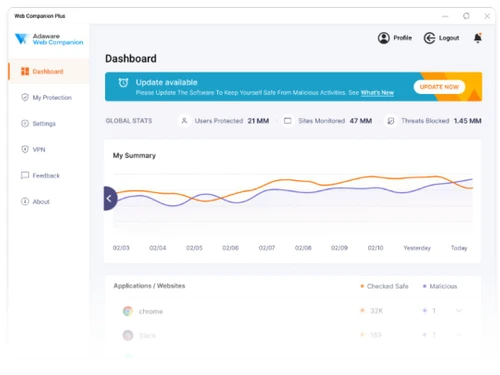Click the Sites Monitored 47 MM value

361,121
